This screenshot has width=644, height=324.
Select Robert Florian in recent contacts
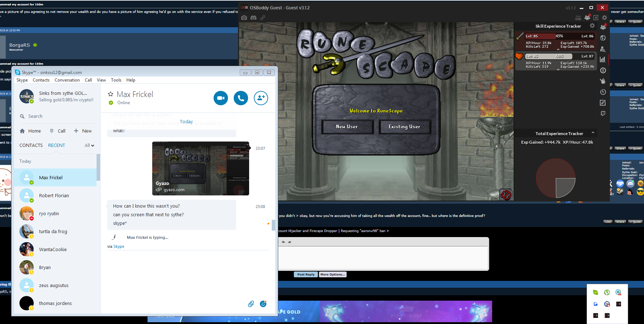pos(55,195)
